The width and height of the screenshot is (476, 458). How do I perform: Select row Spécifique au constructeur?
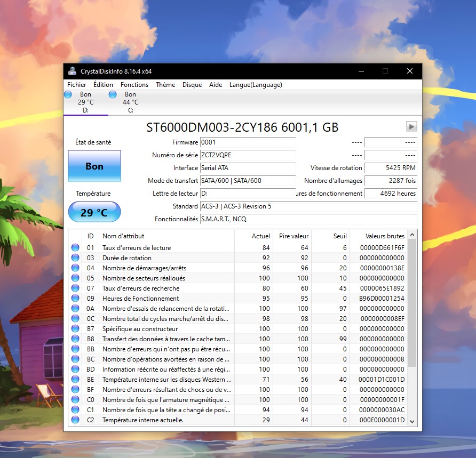239,328
